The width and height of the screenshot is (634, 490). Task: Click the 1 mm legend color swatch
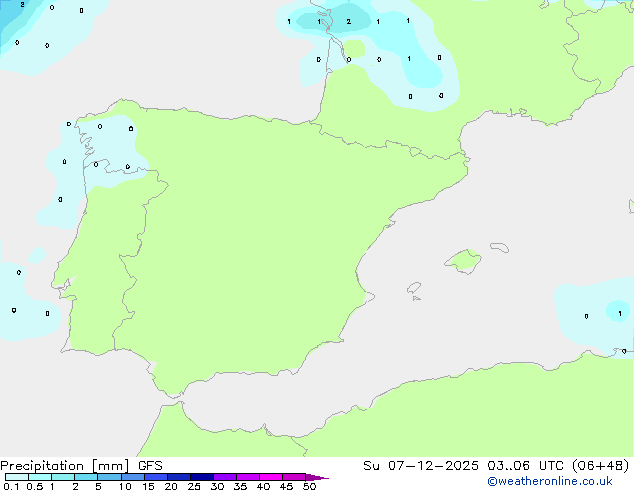click(x=63, y=477)
